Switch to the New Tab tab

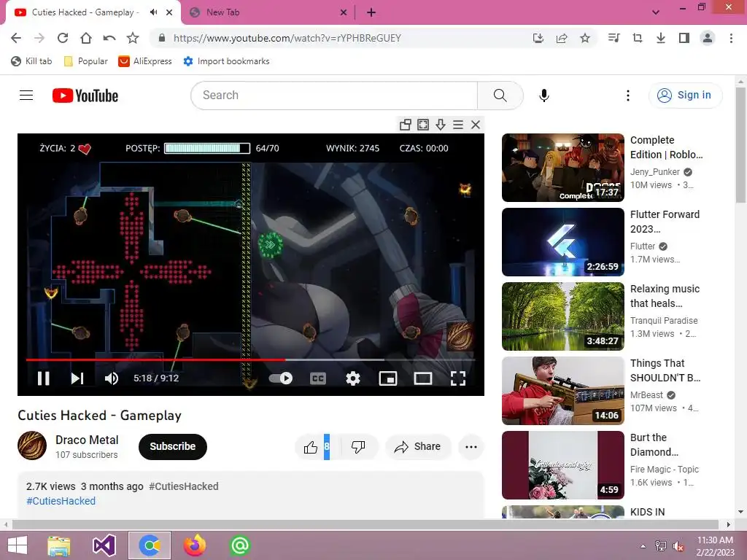(223, 12)
